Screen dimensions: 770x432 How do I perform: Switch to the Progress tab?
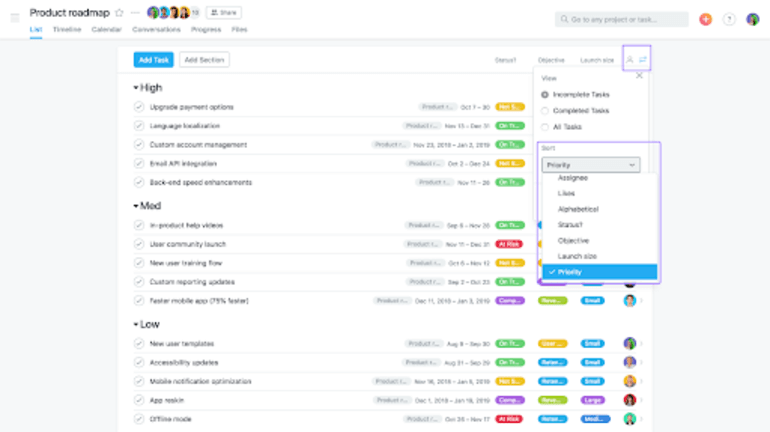pos(206,29)
